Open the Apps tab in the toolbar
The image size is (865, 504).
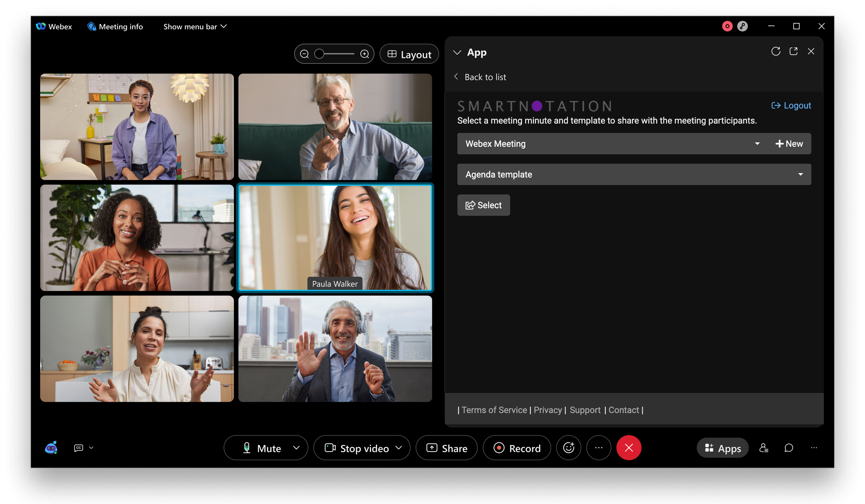point(723,448)
